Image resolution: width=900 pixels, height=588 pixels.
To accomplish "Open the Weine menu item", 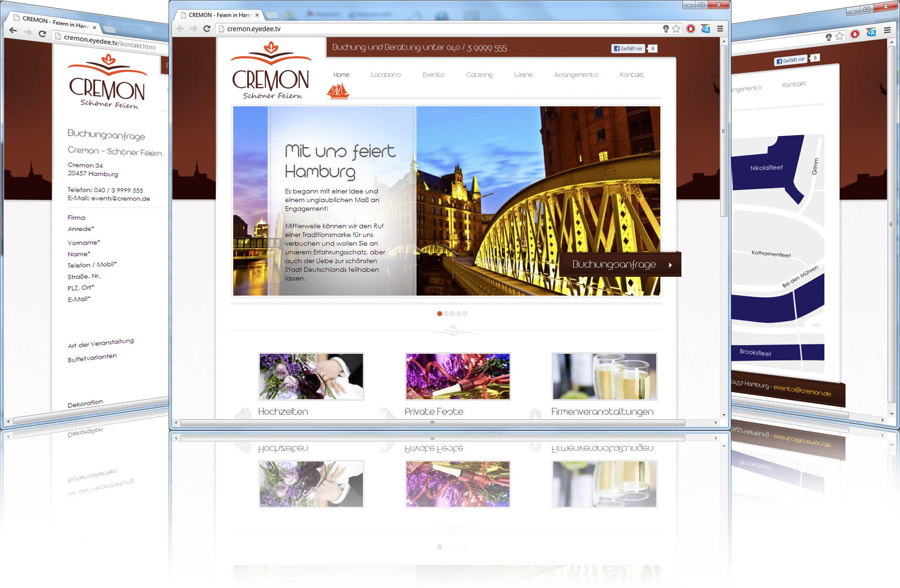I will pyautogui.click(x=523, y=75).
